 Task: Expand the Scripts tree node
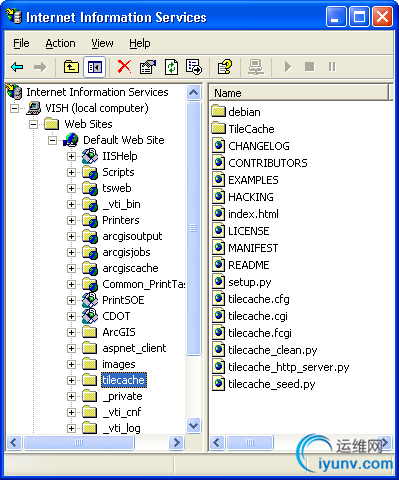coord(71,172)
